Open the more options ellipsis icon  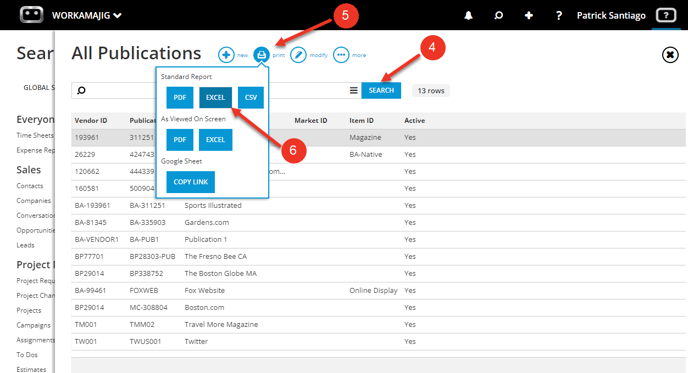[341, 55]
